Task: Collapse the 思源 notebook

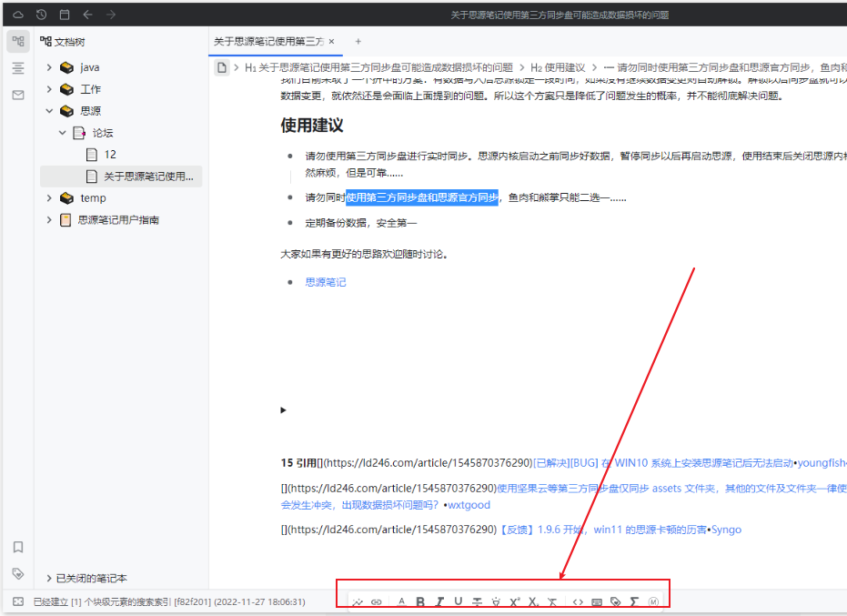Action: coord(49,111)
